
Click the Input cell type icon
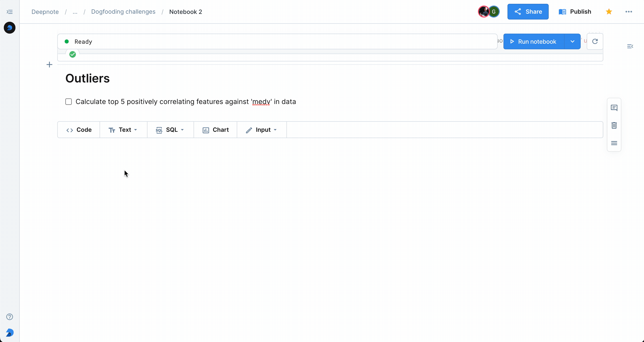pos(249,130)
